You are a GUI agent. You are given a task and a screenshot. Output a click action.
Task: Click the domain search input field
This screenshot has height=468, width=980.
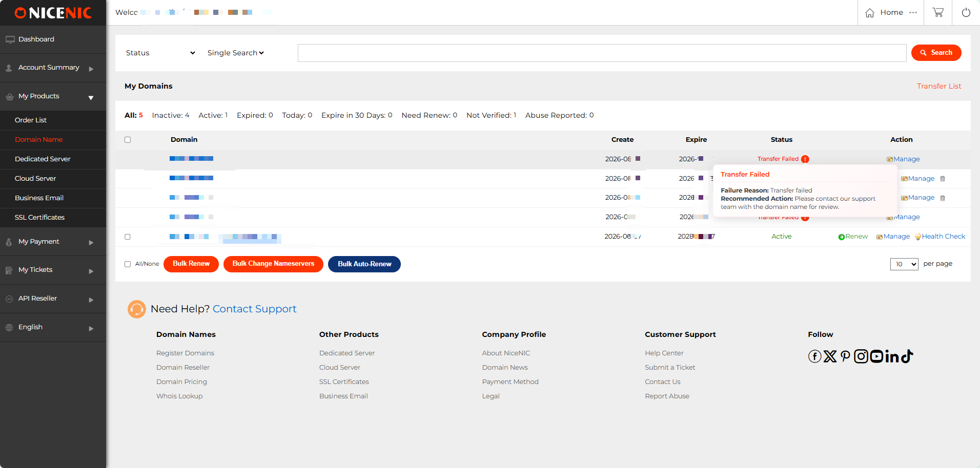(602, 53)
